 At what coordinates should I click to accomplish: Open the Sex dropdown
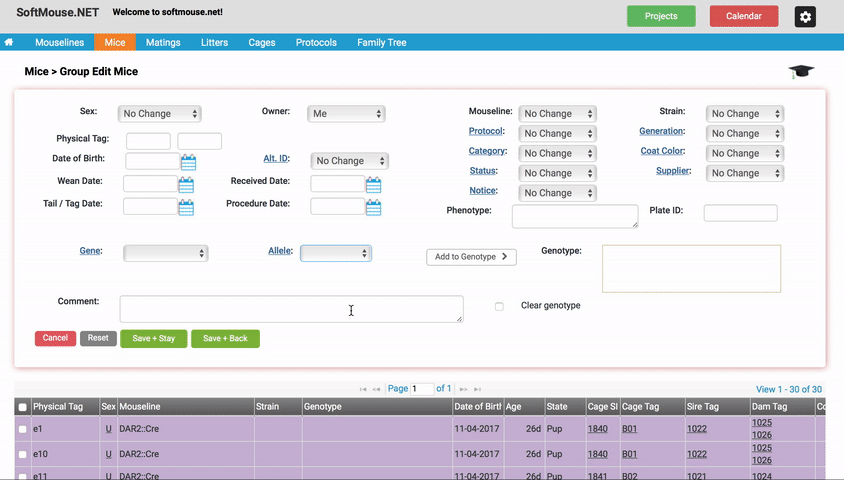(159, 114)
